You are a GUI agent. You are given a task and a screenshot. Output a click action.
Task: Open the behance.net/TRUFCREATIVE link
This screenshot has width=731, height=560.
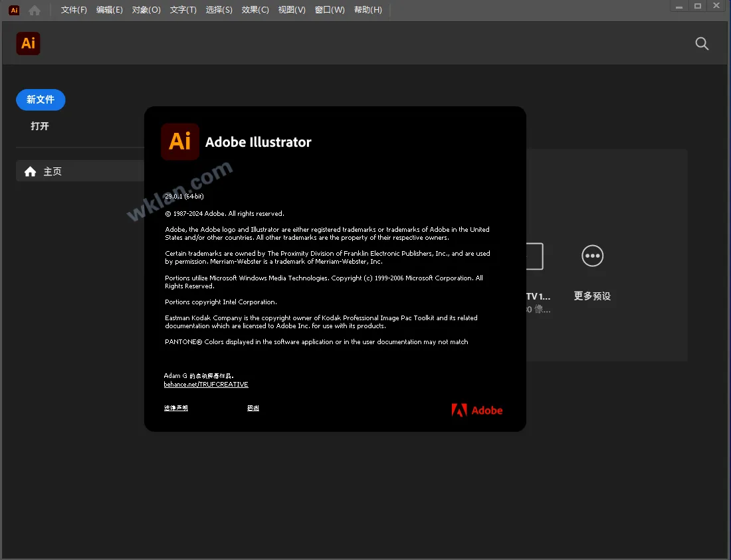pyautogui.click(x=206, y=385)
